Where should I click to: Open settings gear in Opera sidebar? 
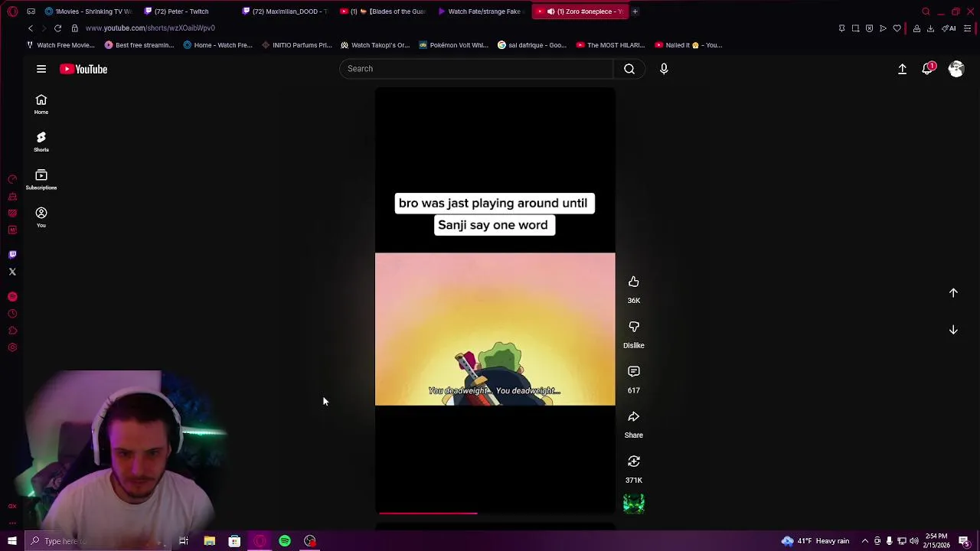pyautogui.click(x=12, y=347)
